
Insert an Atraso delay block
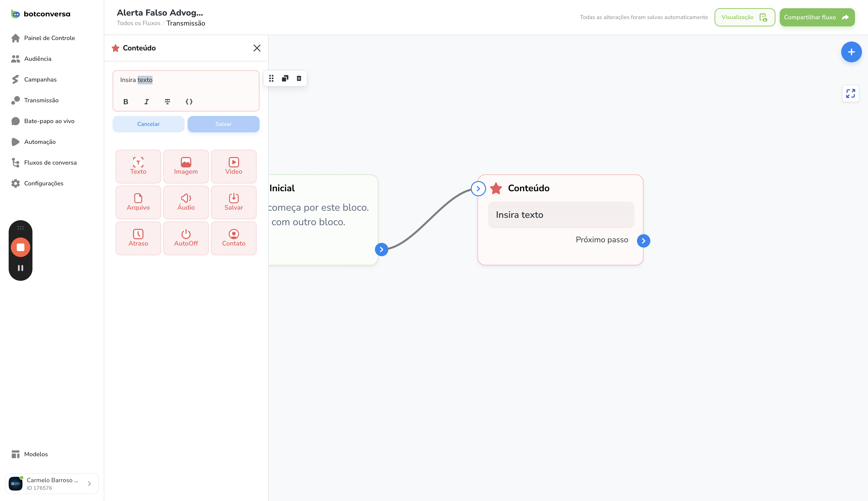point(138,238)
